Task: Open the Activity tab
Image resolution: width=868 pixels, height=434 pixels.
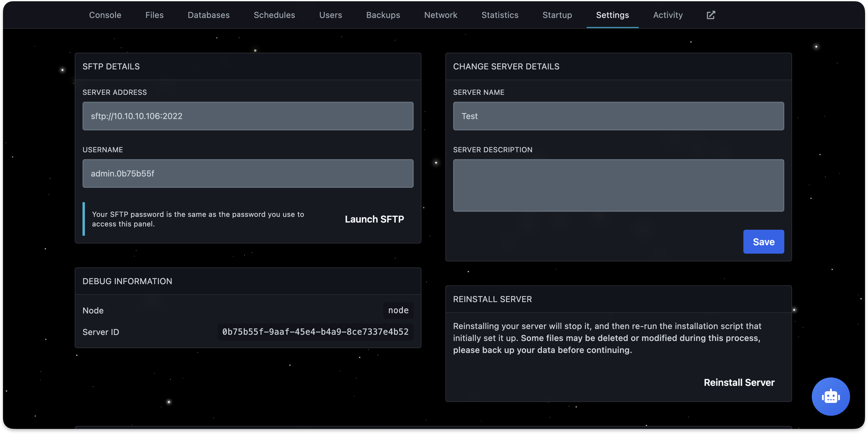Action: point(668,15)
